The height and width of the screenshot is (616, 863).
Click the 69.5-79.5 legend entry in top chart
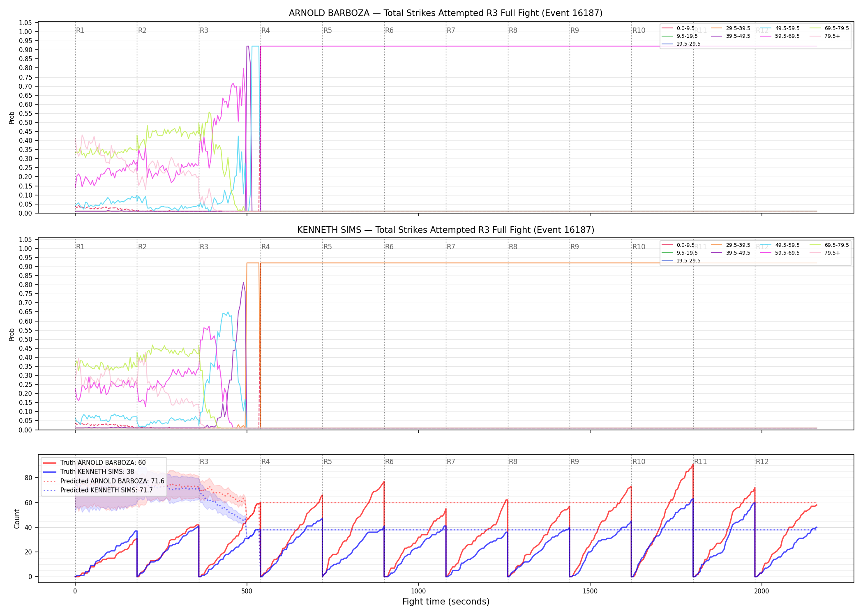pos(829,28)
